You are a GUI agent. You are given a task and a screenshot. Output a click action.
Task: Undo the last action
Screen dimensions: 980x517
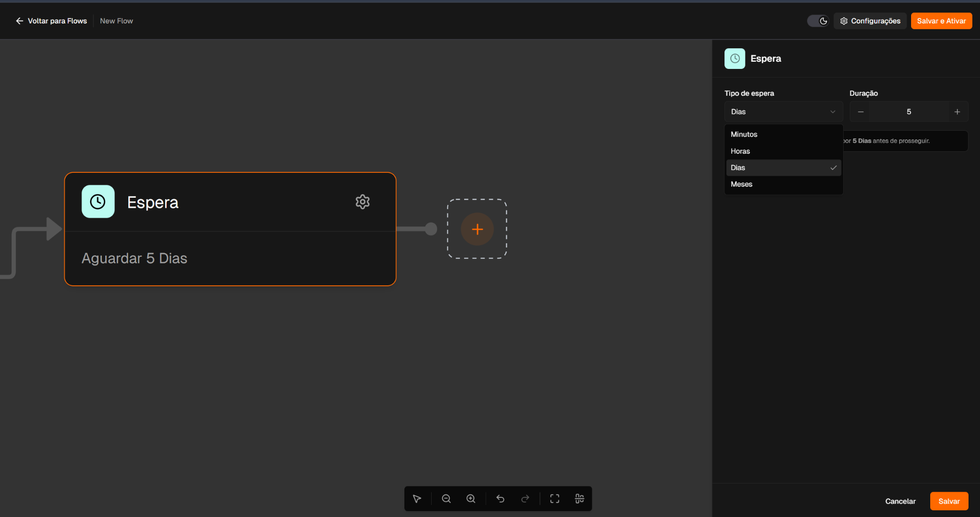click(501, 499)
